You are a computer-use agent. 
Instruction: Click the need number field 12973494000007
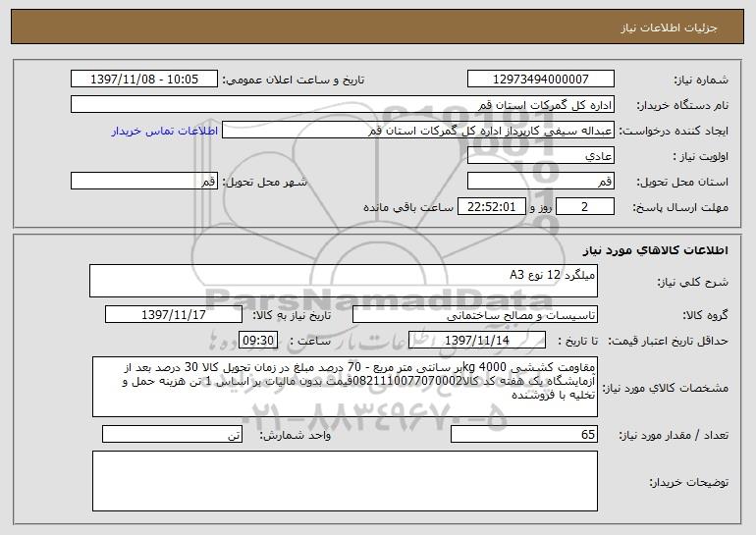540,80
